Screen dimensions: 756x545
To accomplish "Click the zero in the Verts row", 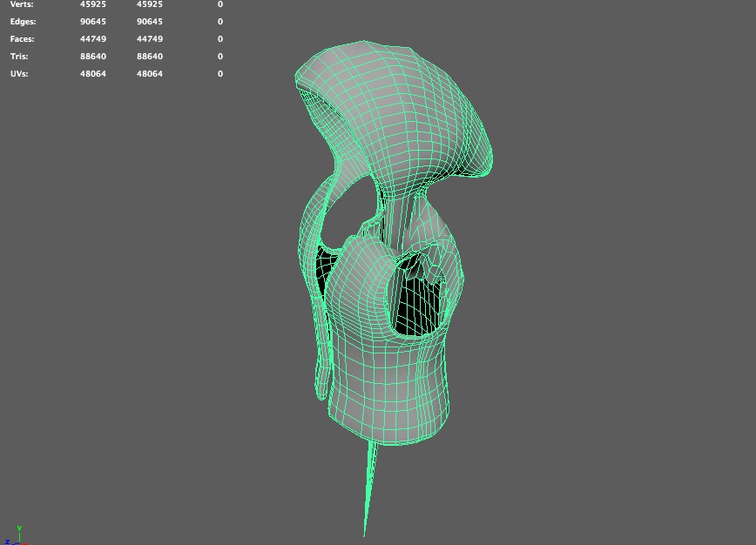I will pyautogui.click(x=219, y=4).
